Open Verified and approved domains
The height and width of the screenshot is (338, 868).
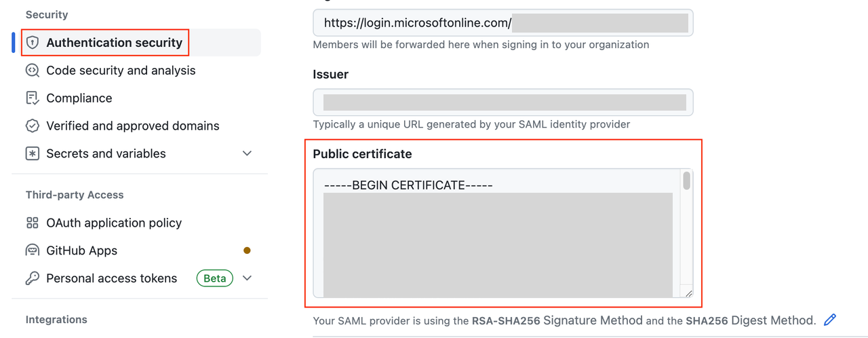click(133, 126)
